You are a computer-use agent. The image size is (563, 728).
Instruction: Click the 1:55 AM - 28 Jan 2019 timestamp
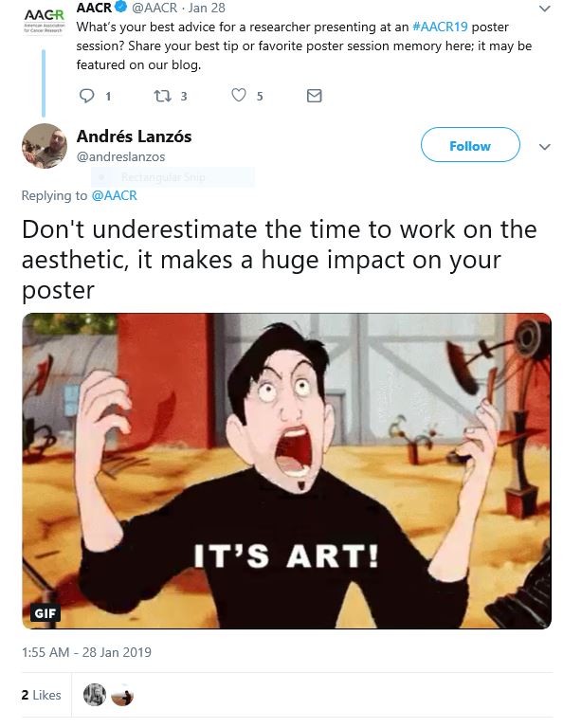coord(86,652)
